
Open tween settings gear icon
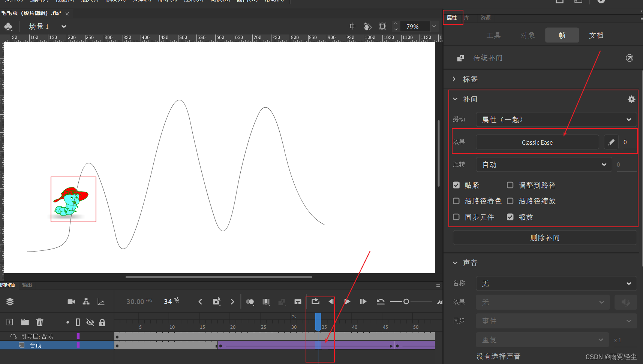(x=631, y=99)
